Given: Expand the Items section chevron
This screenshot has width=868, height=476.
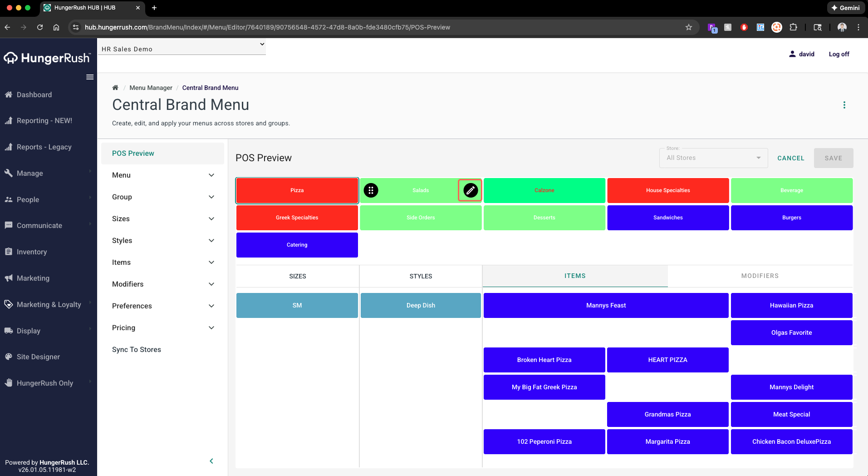Looking at the screenshot, I should [211, 262].
